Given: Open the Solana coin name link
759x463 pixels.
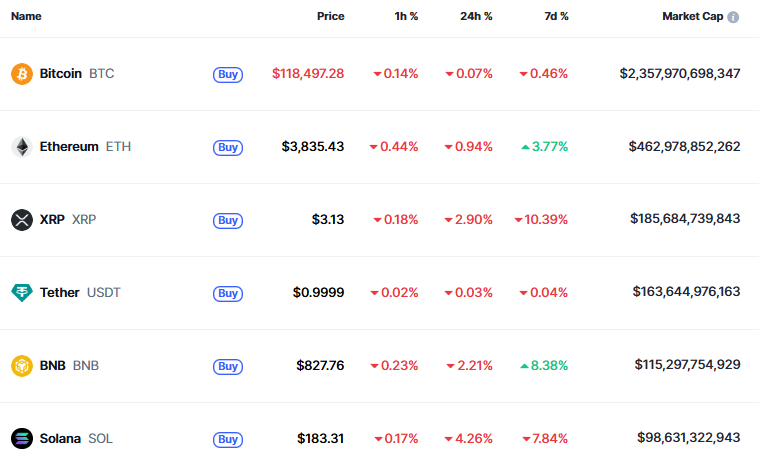Looking at the screenshot, I should pos(60,439).
